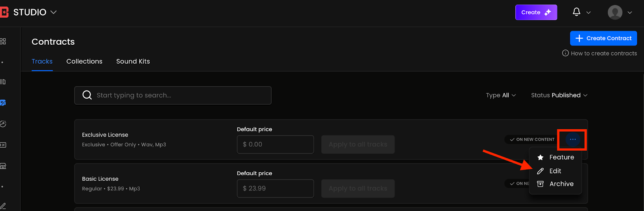Toggle On New Content for Exclusive License
The height and width of the screenshot is (211, 644).
tap(532, 139)
